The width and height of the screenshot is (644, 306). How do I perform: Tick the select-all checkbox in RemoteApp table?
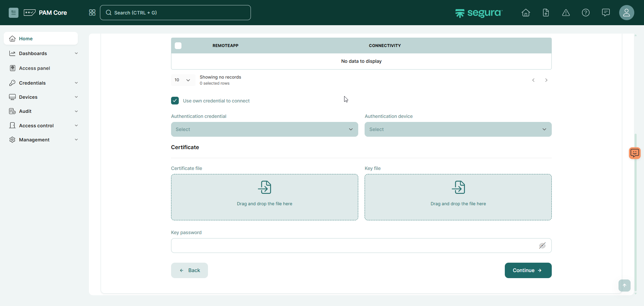pyautogui.click(x=178, y=46)
